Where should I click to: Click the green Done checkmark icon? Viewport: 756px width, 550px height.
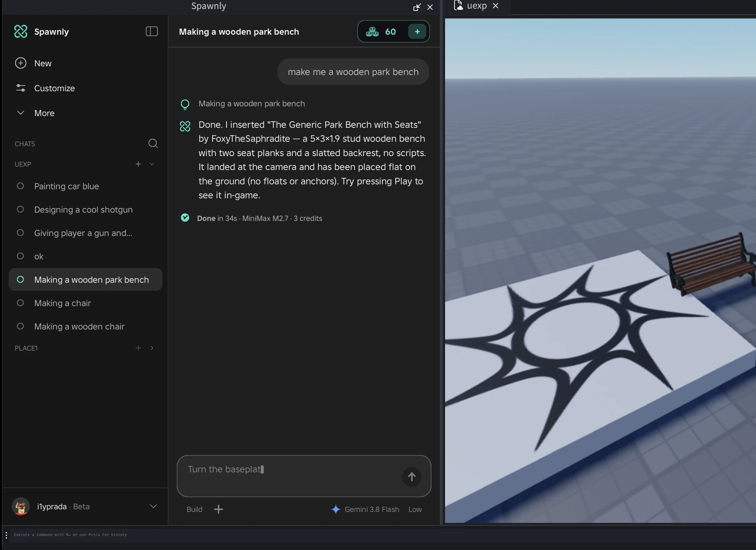coord(185,218)
